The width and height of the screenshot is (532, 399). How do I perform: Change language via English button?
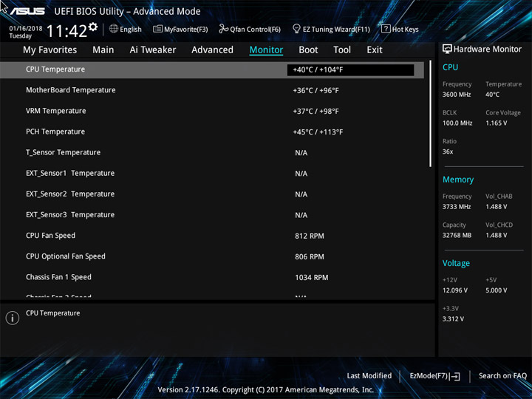[131, 29]
